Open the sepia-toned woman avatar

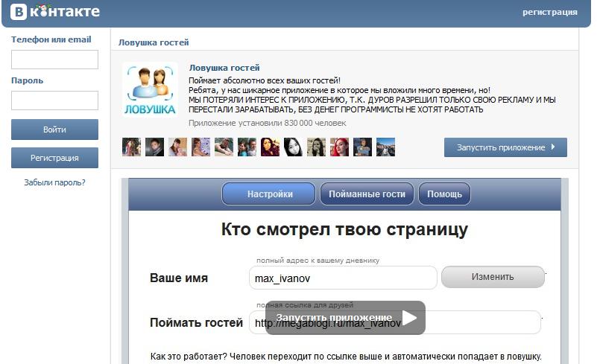click(x=317, y=147)
